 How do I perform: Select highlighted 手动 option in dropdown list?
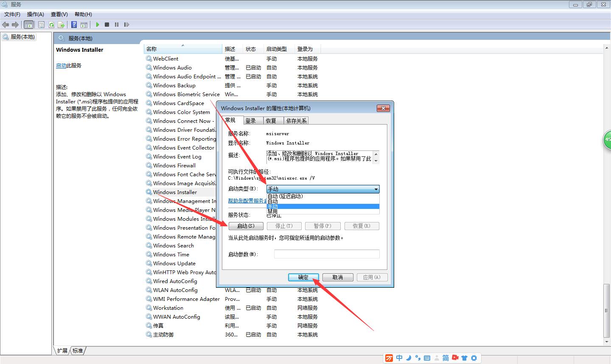pyautogui.click(x=323, y=206)
